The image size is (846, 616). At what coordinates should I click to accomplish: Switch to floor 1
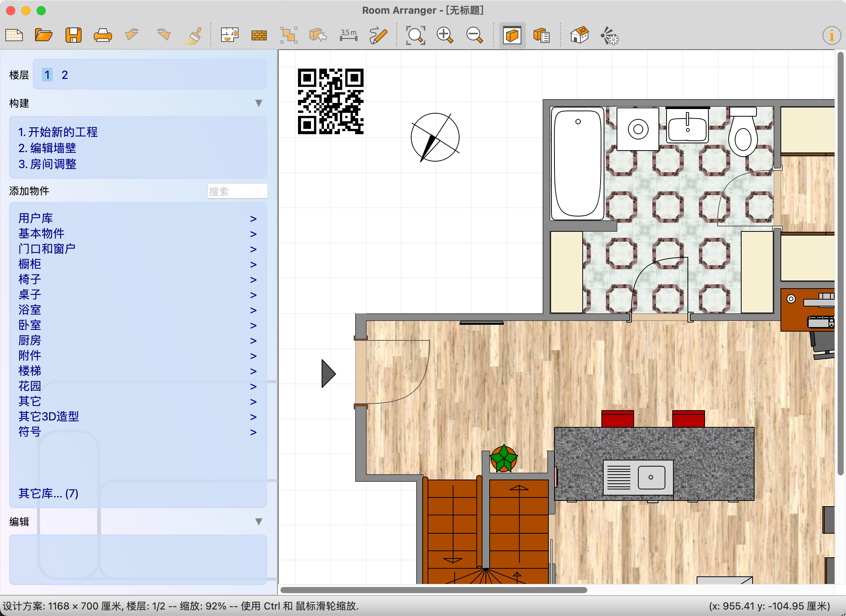(x=47, y=75)
